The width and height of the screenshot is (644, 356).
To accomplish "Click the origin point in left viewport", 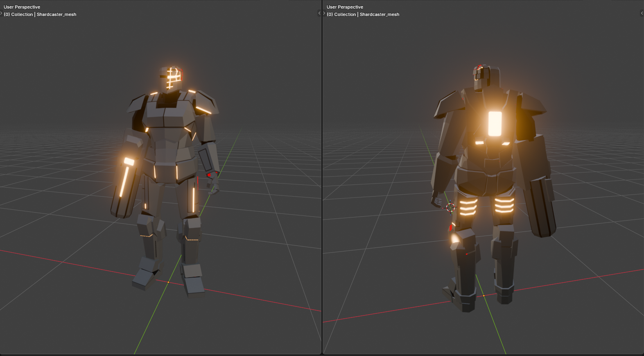I will tap(168, 282).
